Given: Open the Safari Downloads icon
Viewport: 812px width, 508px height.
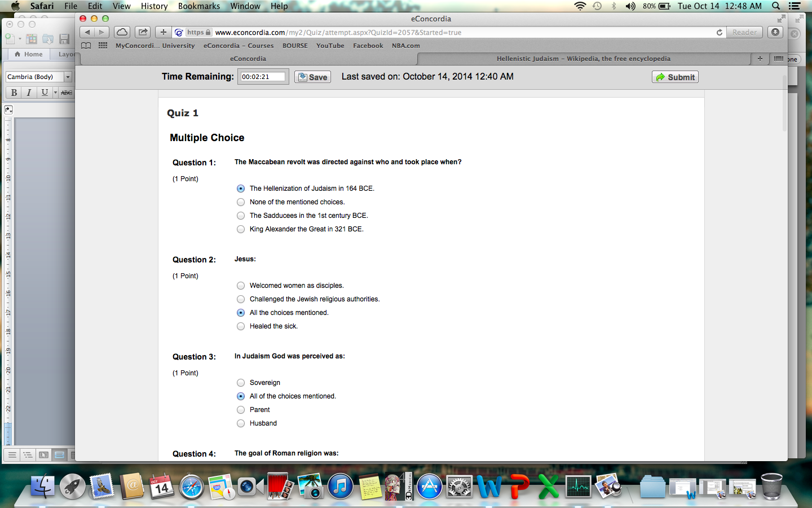Looking at the screenshot, I should click(x=775, y=32).
